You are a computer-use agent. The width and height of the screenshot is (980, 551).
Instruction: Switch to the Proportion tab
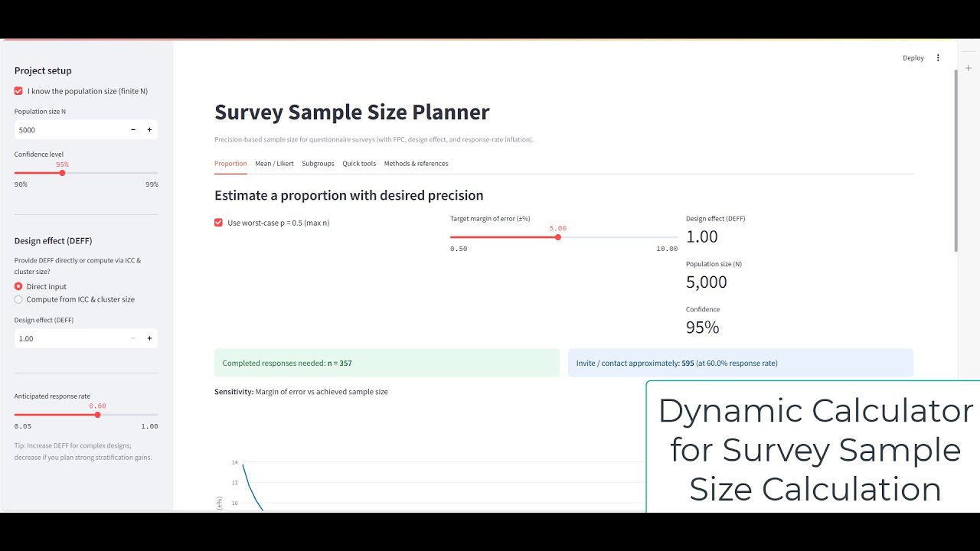coord(230,164)
